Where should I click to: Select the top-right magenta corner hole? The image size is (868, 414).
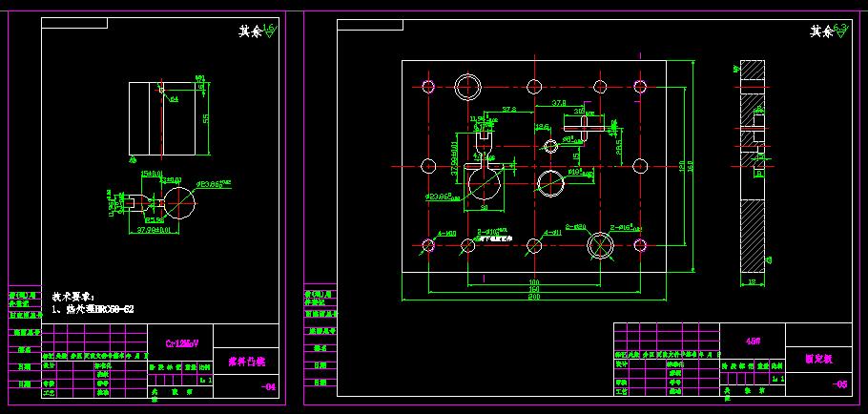coord(640,87)
